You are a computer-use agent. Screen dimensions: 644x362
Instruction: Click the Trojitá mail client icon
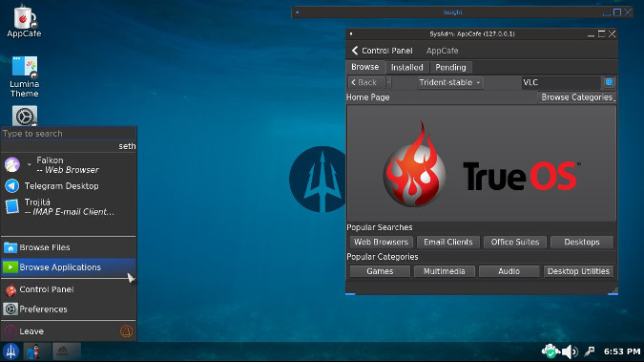coord(11,206)
